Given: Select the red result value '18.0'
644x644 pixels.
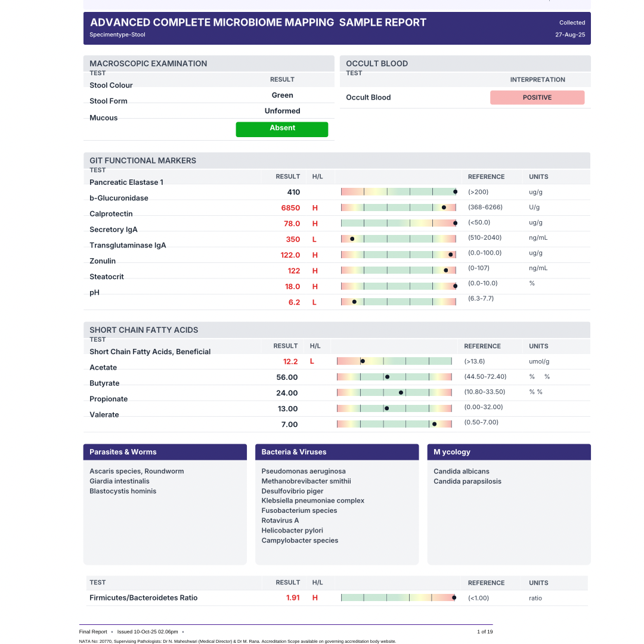Looking at the screenshot, I should (x=292, y=287).
